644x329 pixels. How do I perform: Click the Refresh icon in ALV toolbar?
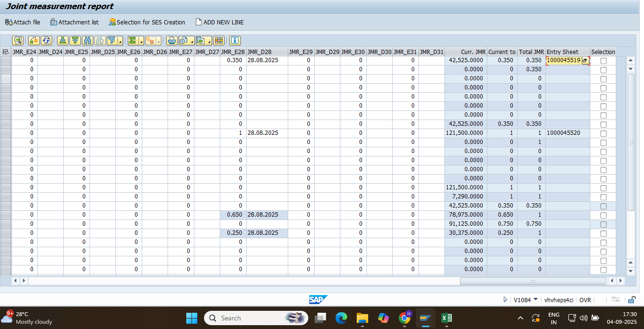pyautogui.click(x=46, y=41)
